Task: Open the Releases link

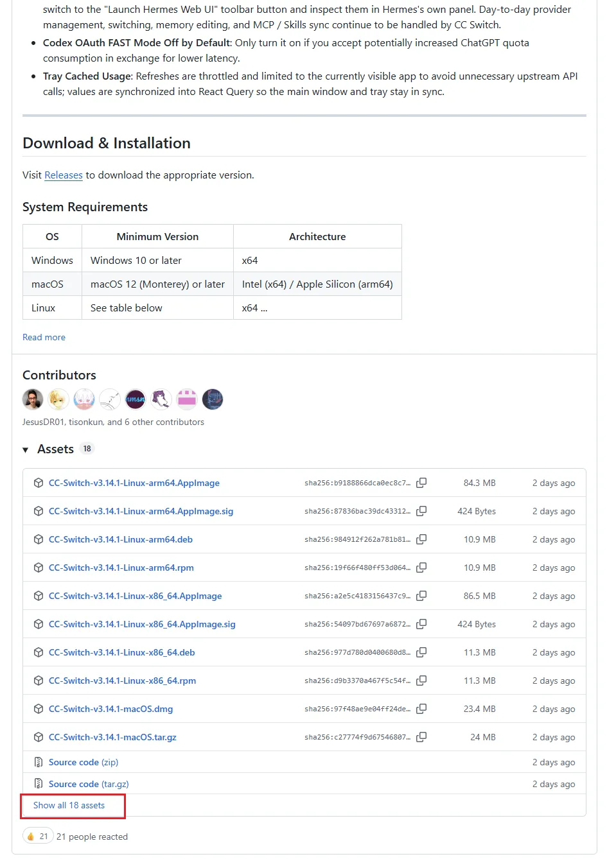Action: (x=64, y=175)
